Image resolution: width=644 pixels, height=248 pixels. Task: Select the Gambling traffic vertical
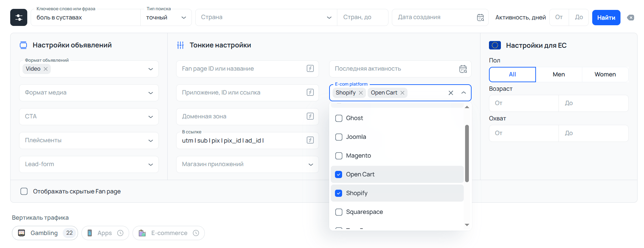(x=45, y=233)
